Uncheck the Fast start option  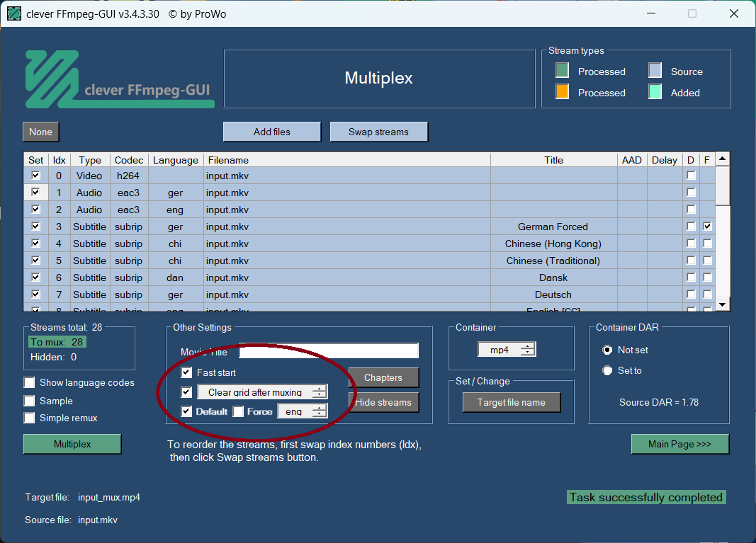(187, 372)
